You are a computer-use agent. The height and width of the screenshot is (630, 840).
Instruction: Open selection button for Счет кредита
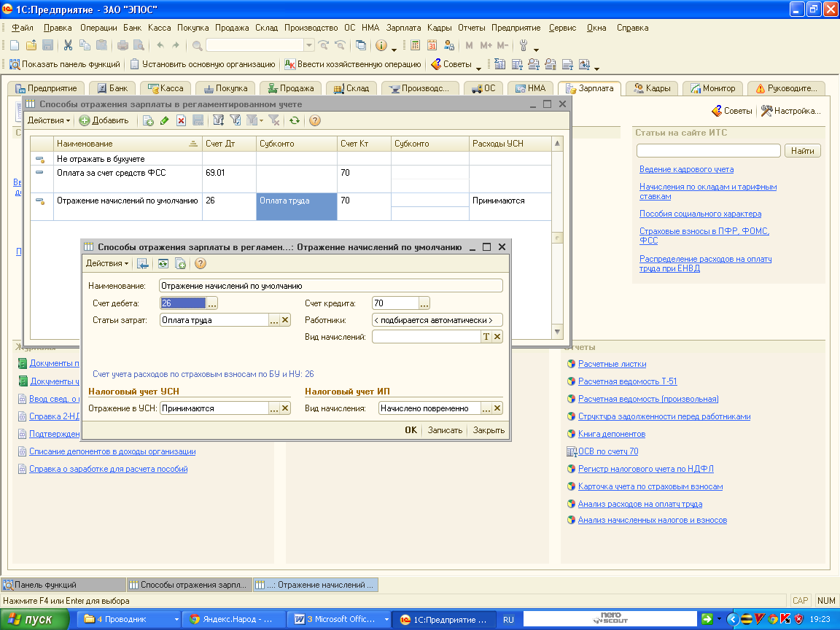click(424, 304)
